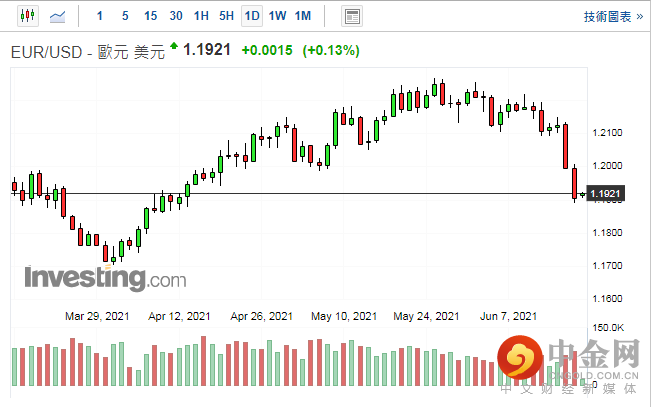Click the 1.2100 price axis label

pyautogui.click(x=607, y=133)
